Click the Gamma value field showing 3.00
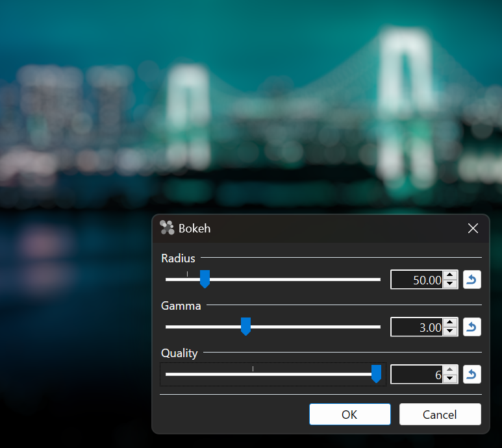Screen dimensions: 502x448 point(417,327)
